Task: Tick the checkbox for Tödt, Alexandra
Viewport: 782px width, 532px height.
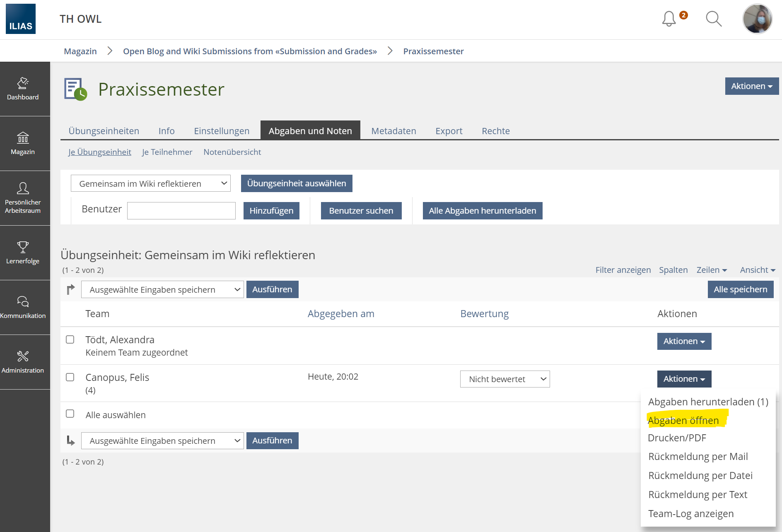Action: point(70,339)
